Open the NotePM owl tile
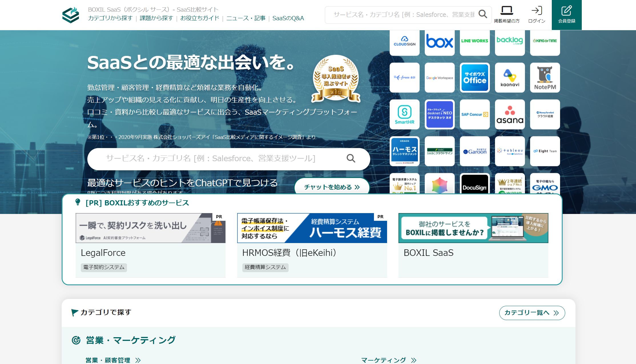The image size is (636, 364). pos(545,78)
